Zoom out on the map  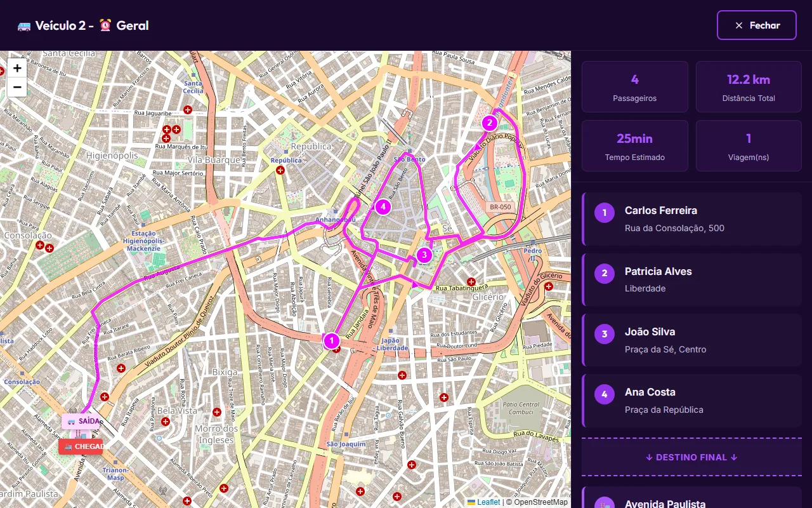point(17,87)
